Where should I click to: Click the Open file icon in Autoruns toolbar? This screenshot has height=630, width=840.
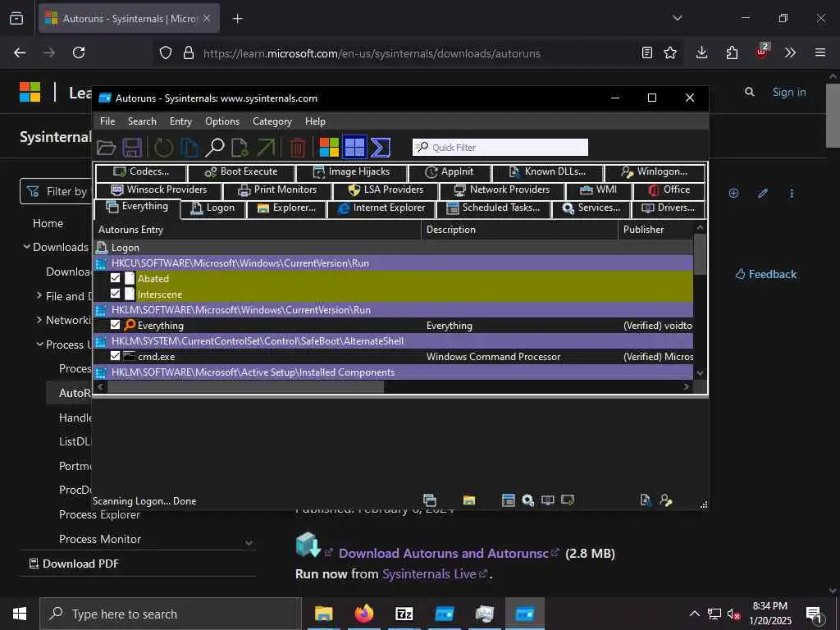(x=106, y=148)
